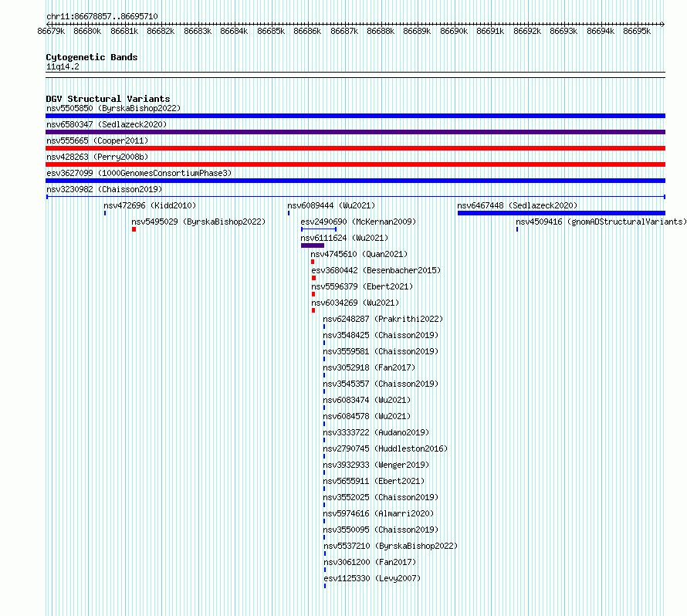
Task: Click nsv3230982 (Chaisson2019) label
Action: [x=104, y=189]
